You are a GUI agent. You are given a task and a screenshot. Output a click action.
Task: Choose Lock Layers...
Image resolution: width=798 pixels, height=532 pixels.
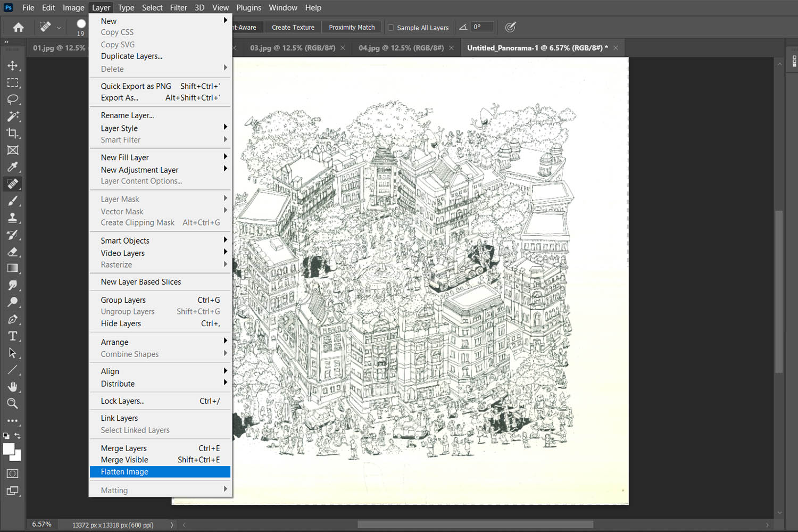tap(160, 401)
